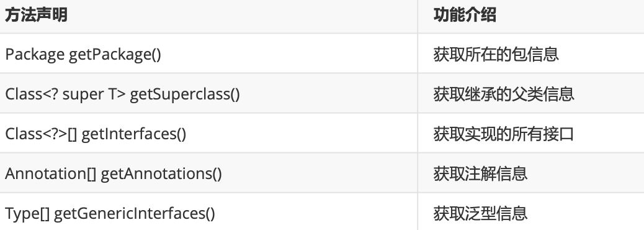
Task: Click the Package return type text
Action: (x=35, y=54)
